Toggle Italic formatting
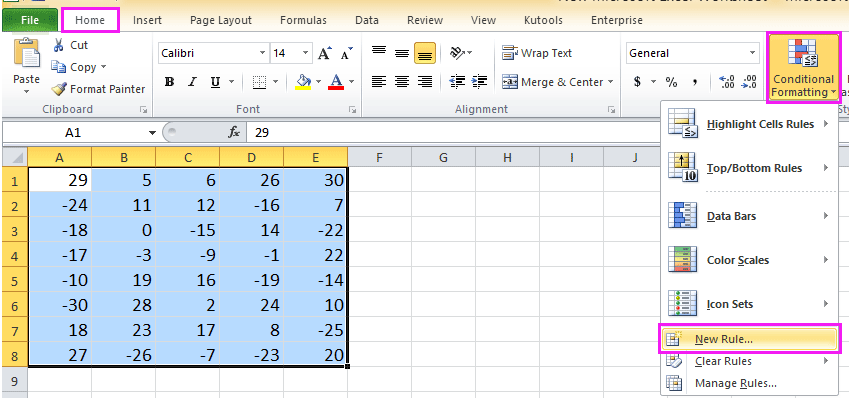 (192, 82)
